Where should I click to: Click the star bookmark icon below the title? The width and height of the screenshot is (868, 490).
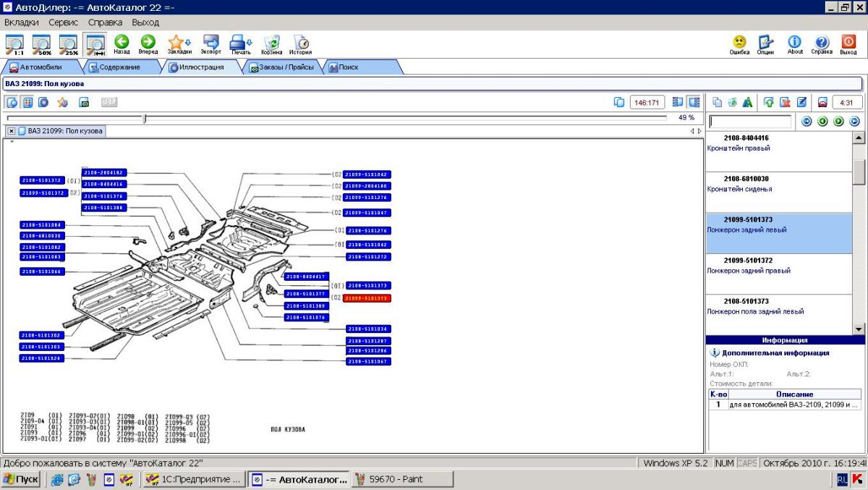click(63, 102)
